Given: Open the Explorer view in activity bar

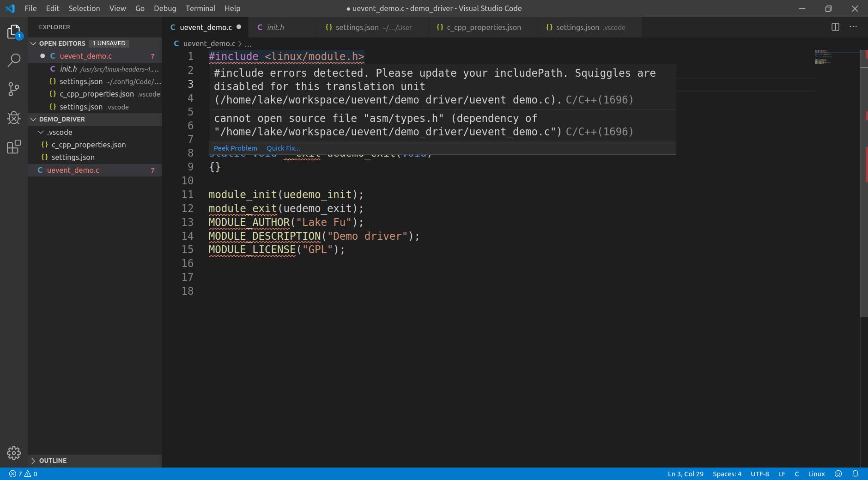Looking at the screenshot, I should coord(14,32).
